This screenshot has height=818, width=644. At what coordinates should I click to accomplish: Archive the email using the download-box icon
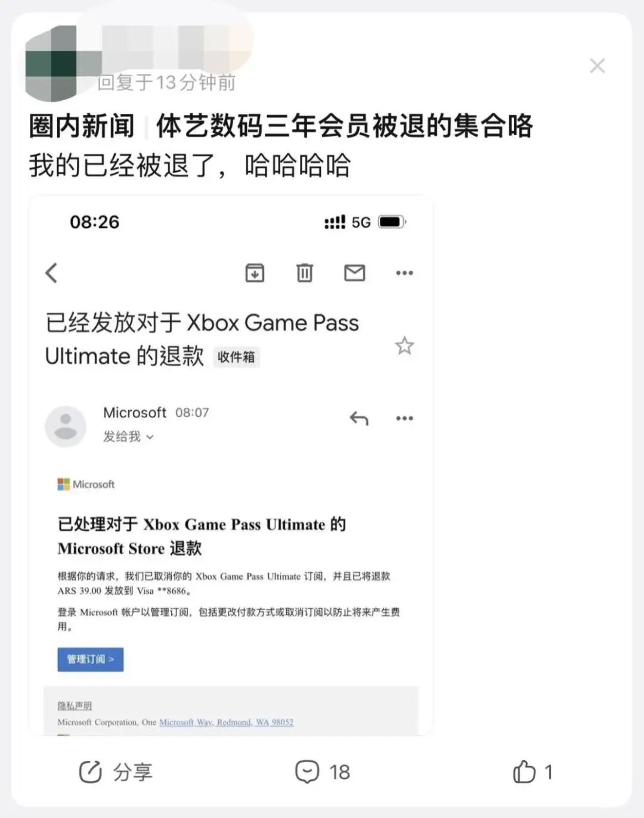(255, 273)
